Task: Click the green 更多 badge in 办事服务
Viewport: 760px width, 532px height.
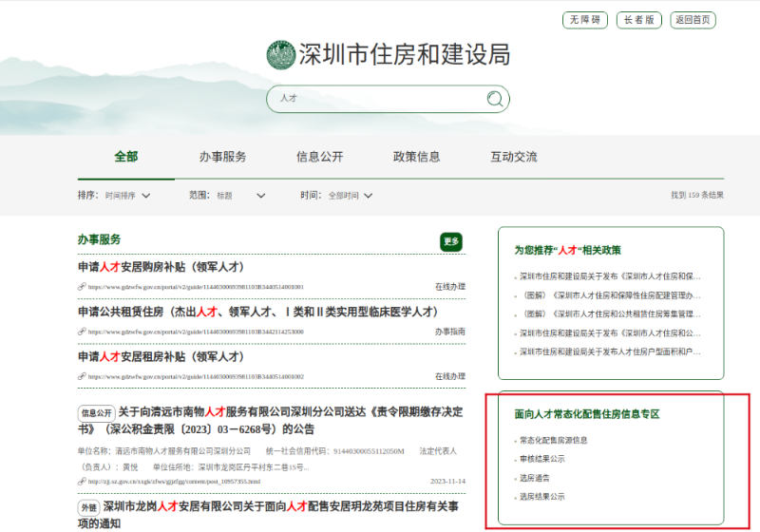Action: [x=451, y=241]
